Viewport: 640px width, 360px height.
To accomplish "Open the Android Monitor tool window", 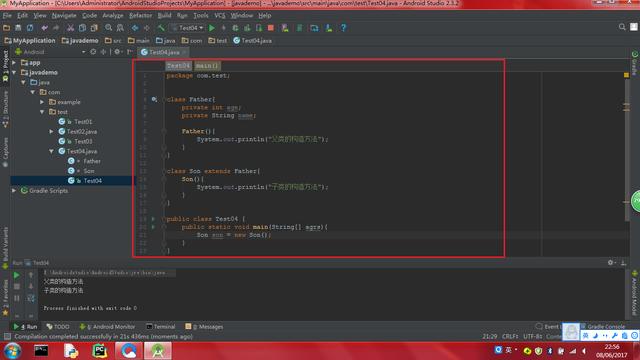I will pyautogui.click(x=108, y=327).
